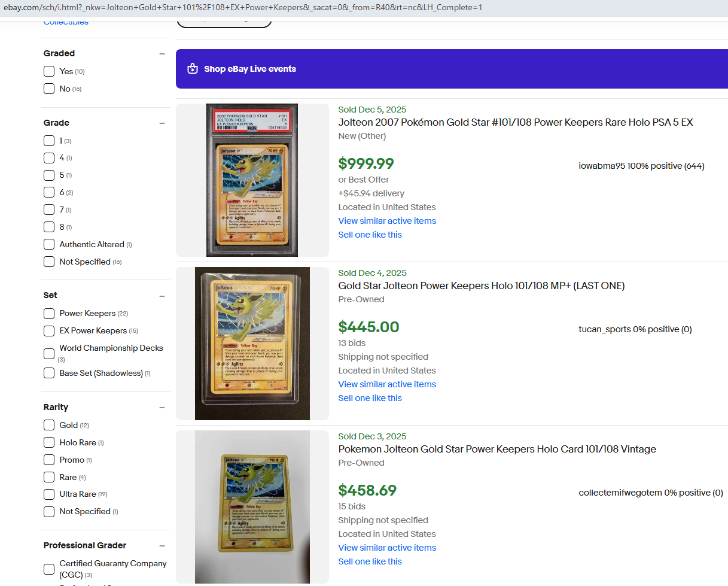Click the shopping bag icon on the Live events banner
The height and width of the screenshot is (586, 728).
[x=192, y=69]
